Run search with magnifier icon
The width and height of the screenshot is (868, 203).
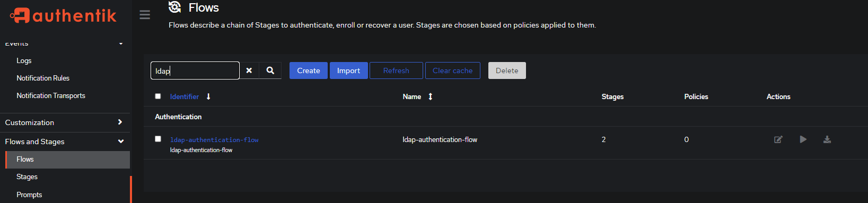point(270,70)
